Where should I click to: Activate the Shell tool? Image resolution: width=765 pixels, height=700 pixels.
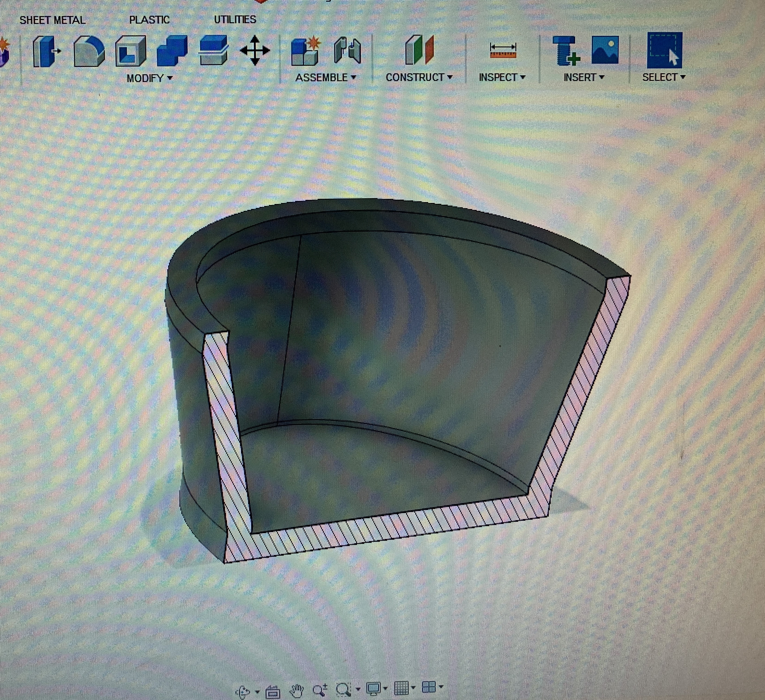coord(131,51)
